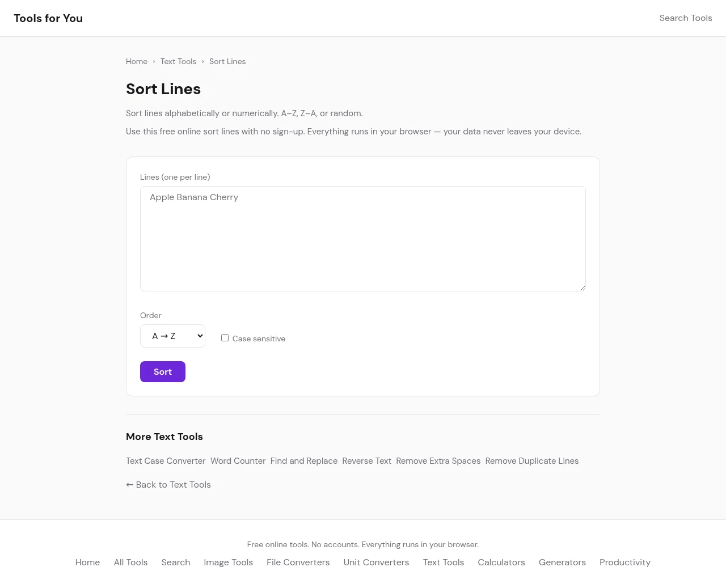This screenshot has width=726, height=588.
Task: Go to Find and Replace tool
Action: [303, 461]
